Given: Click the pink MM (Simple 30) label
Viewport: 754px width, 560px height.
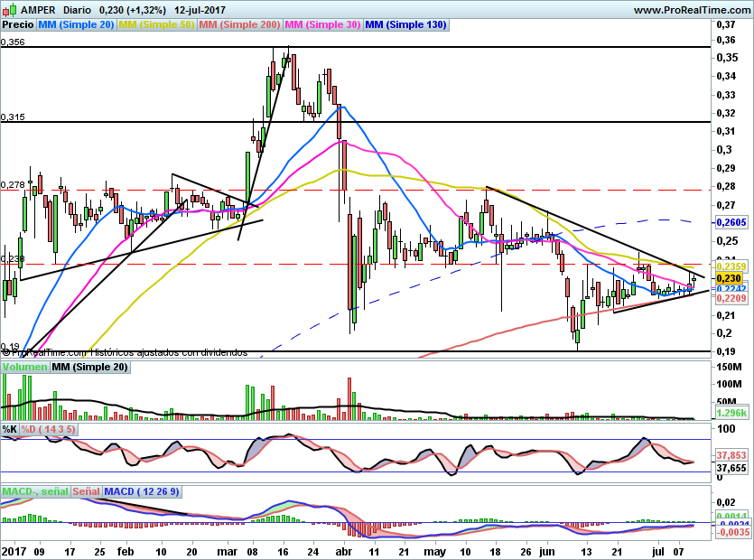Looking at the screenshot, I should click(x=322, y=25).
